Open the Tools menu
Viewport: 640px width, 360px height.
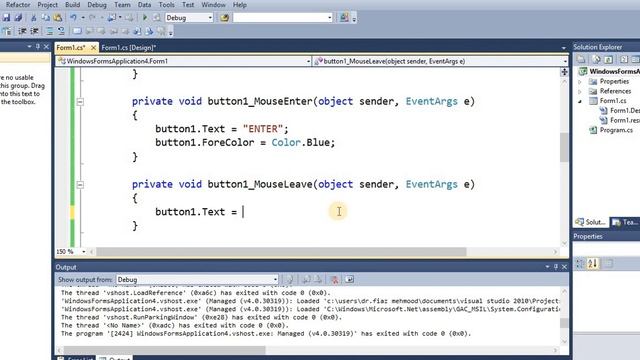coord(166,5)
